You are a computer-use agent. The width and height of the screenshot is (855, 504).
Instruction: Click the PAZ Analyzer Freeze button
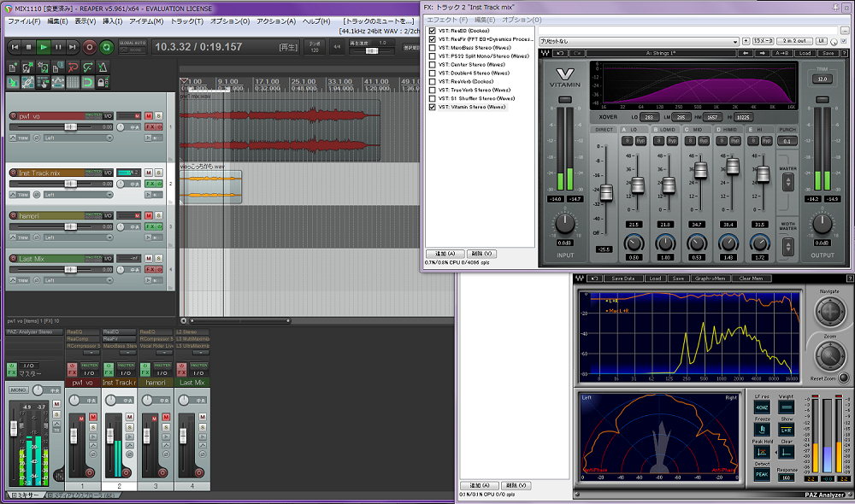[x=761, y=430]
